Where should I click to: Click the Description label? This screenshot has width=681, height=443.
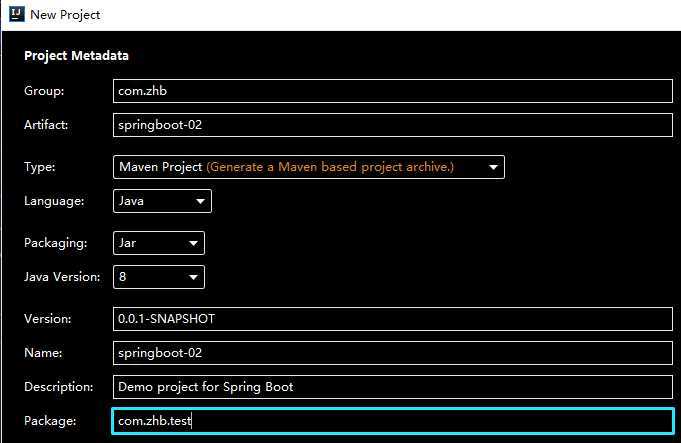click(x=59, y=387)
